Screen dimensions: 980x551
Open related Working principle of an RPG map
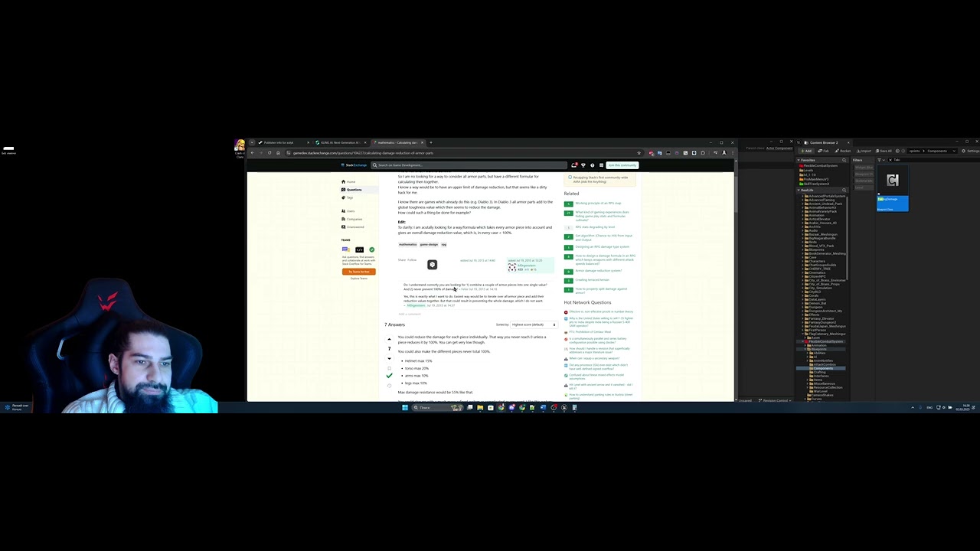coord(598,204)
